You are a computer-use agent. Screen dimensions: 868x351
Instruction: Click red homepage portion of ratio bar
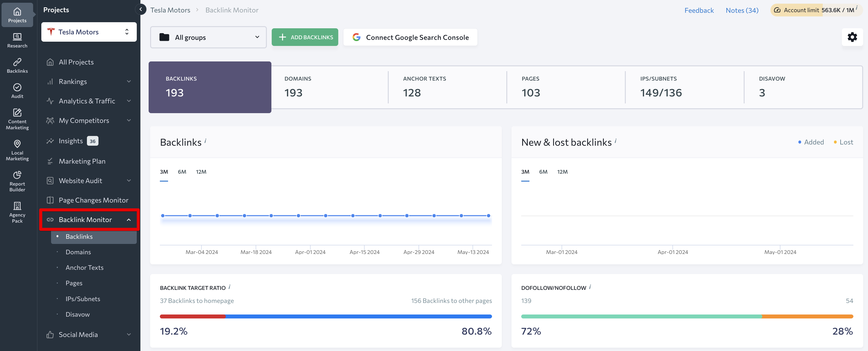[x=192, y=317]
